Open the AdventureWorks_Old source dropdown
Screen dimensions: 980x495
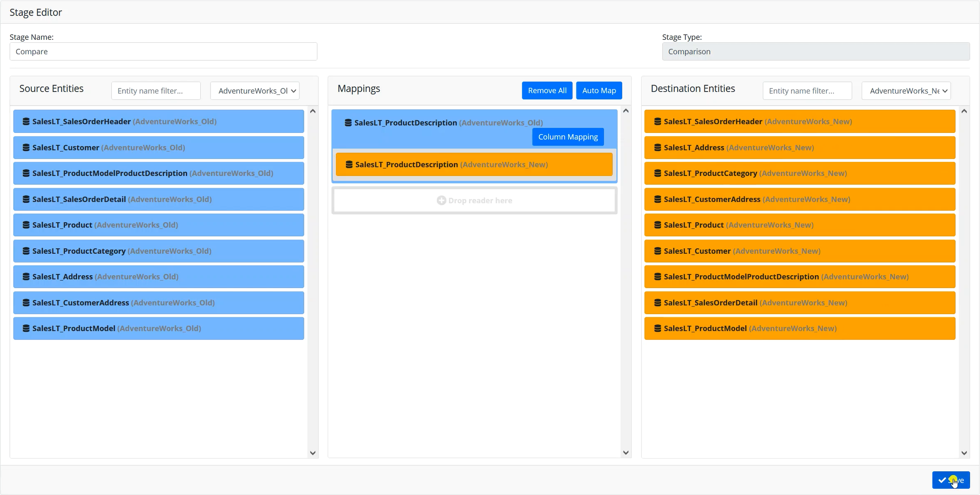(x=255, y=91)
